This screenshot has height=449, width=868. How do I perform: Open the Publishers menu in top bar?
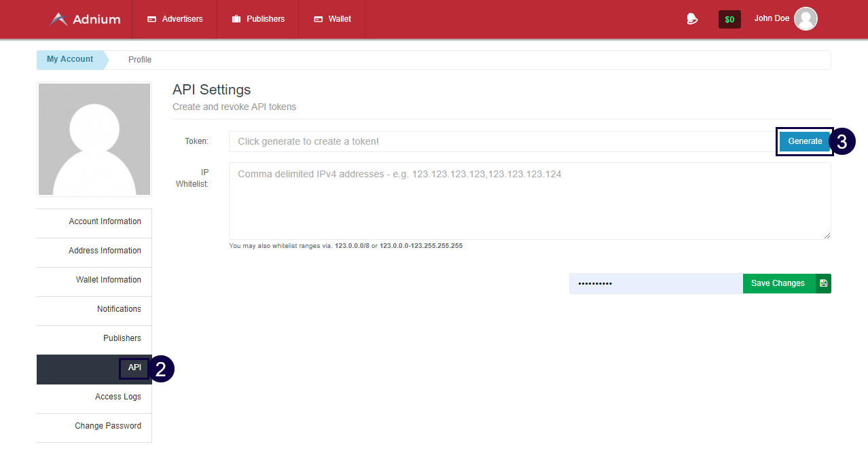(x=258, y=19)
